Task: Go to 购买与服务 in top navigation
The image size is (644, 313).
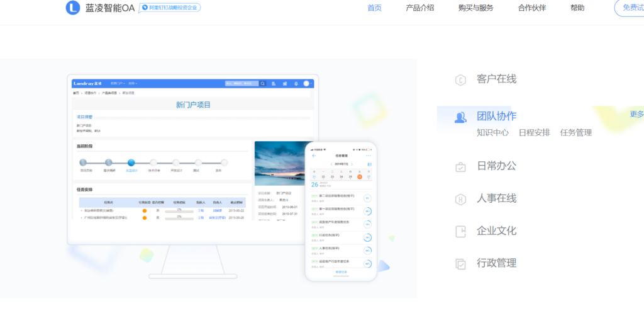Action: pyautogui.click(x=475, y=8)
